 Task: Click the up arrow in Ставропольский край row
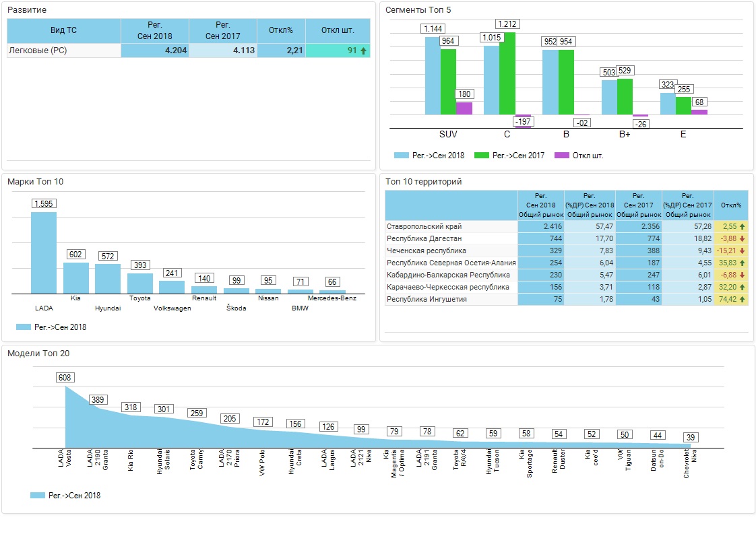click(742, 227)
